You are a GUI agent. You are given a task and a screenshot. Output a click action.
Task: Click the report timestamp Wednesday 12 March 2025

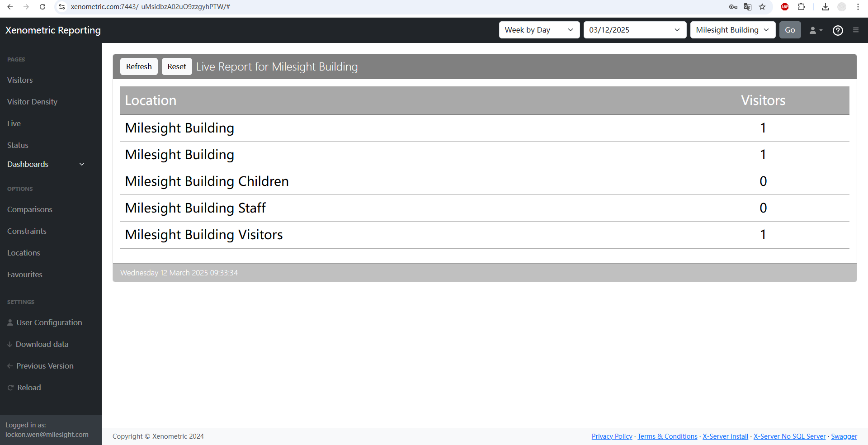pyautogui.click(x=179, y=273)
